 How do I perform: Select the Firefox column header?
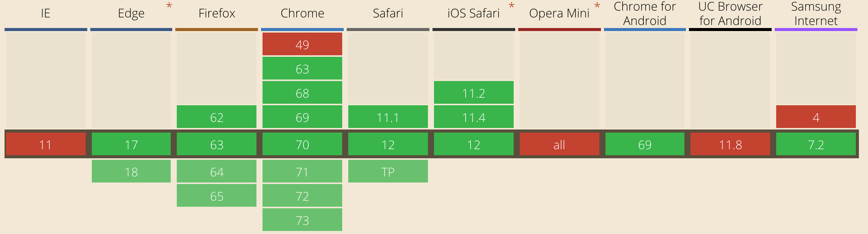pyautogui.click(x=217, y=14)
